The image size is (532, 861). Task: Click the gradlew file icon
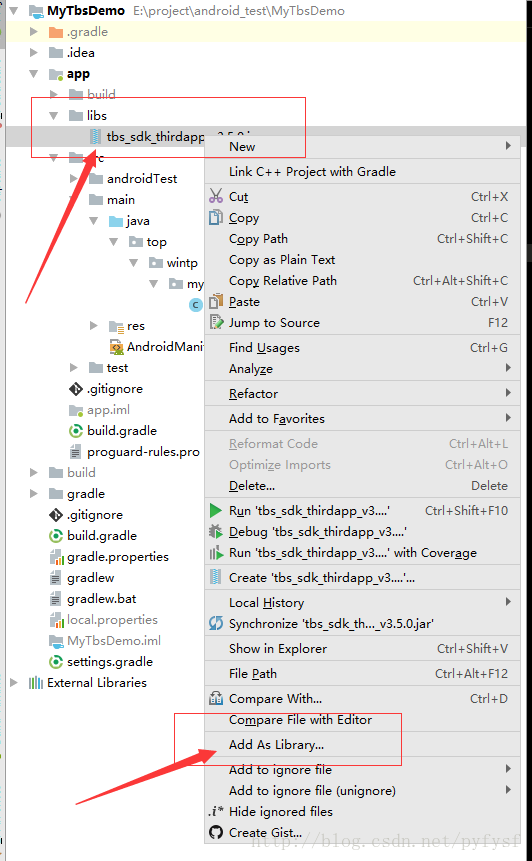coord(55,578)
